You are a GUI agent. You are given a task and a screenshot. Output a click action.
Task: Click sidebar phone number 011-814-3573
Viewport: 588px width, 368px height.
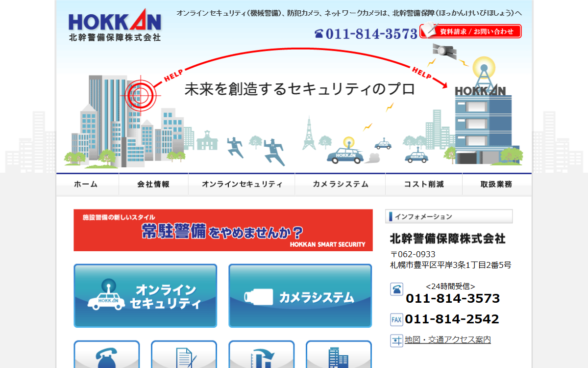pyautogui.click(x=453, y=298)
